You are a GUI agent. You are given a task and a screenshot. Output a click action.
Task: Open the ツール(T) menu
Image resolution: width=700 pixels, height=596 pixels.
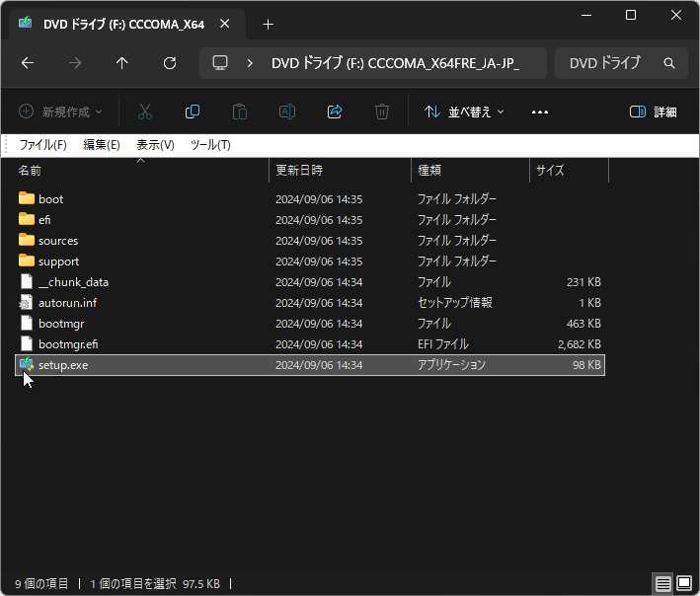210,145
